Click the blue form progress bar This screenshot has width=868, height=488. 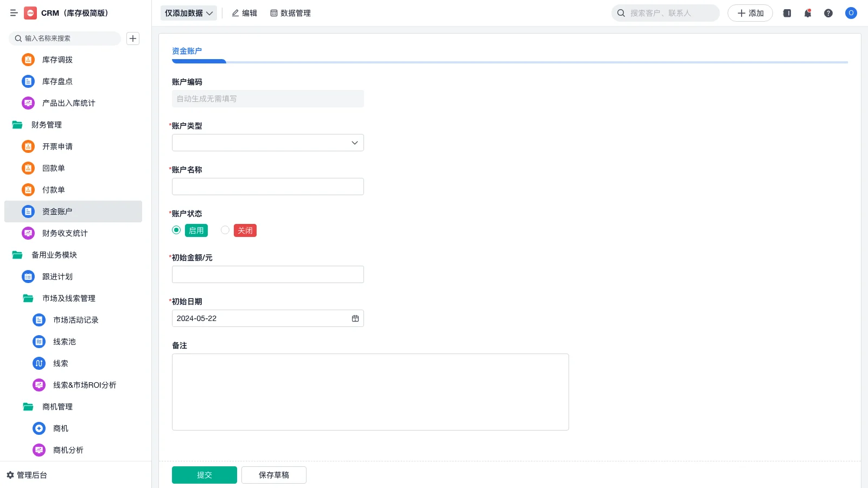point(199,61)
